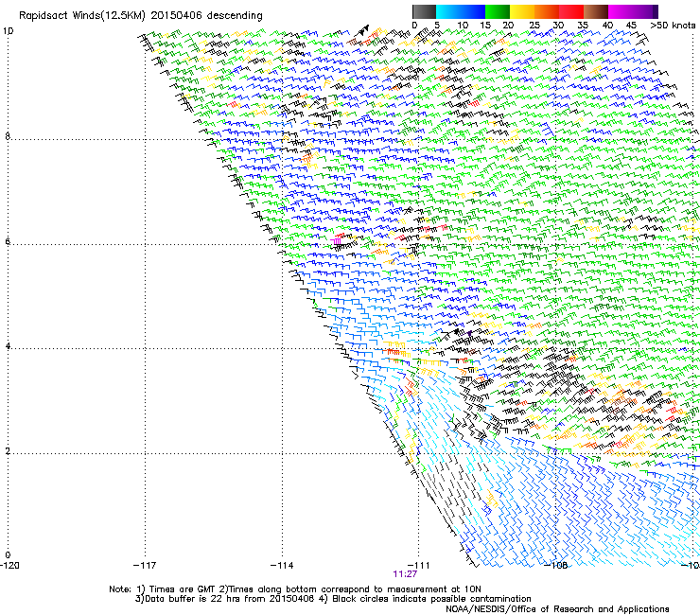
Task: Click the yellow 20-25 knots color swatch
Action: tap(522, 11)
